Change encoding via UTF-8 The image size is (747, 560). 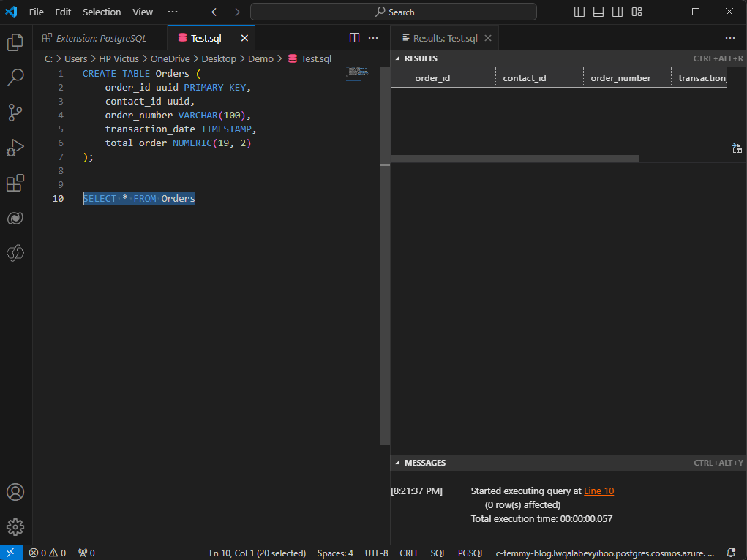click(376, 553)
